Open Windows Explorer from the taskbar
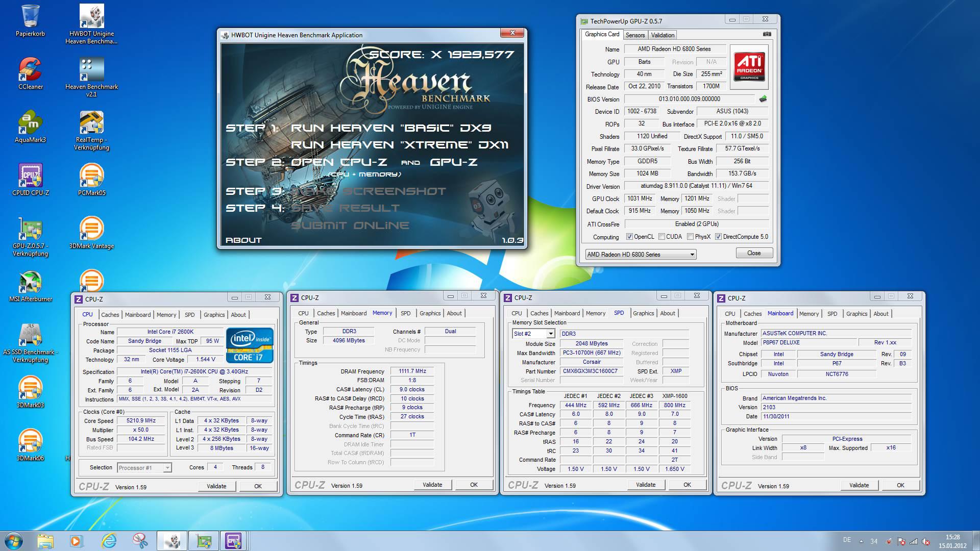Viewport: 980px width, 551px height. click(45, 541)
